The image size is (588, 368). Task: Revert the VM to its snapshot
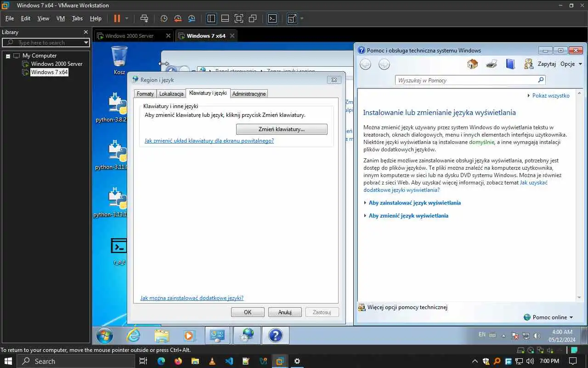178,18
